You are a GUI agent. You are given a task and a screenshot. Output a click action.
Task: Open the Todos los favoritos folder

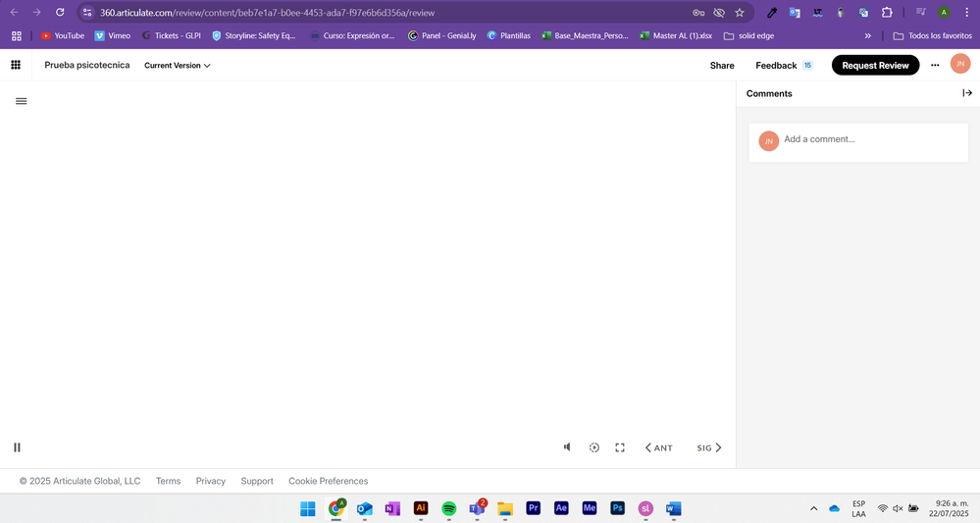(x=933, y=36)
